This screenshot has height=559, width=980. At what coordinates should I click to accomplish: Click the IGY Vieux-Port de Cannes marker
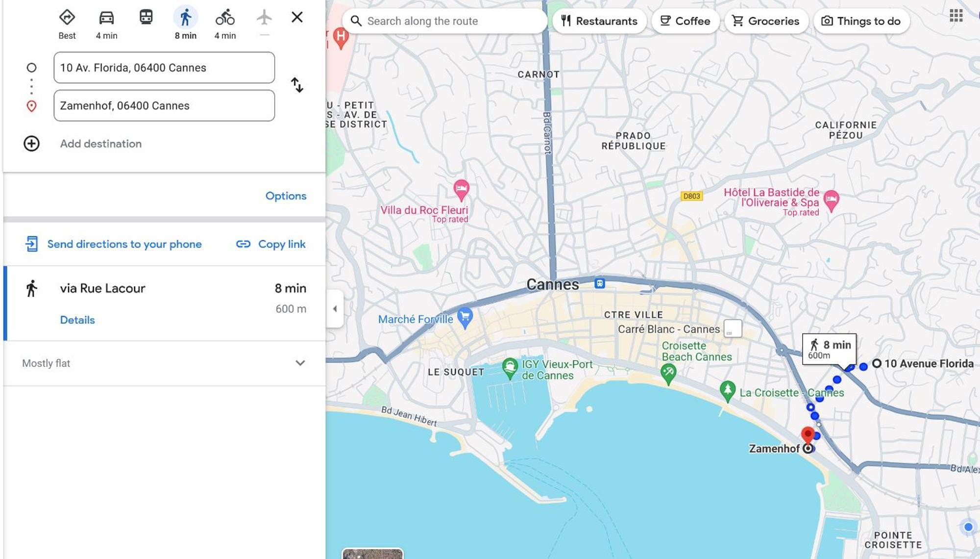510,369
